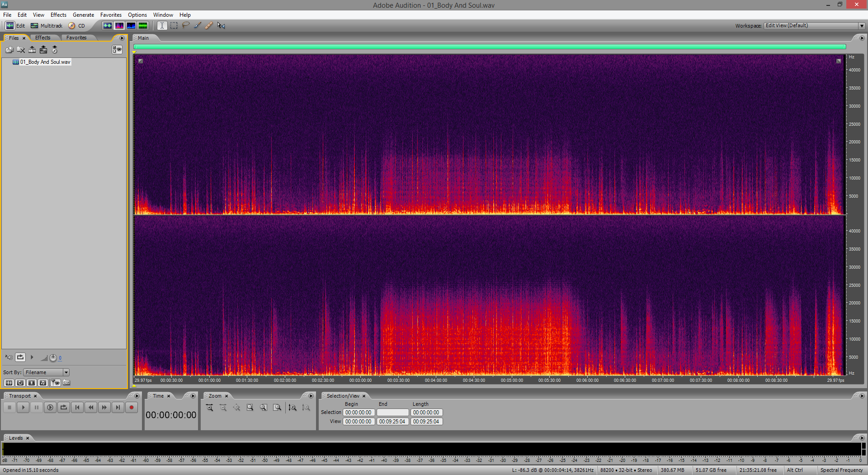Open Main panel options menu

point(862,38)
